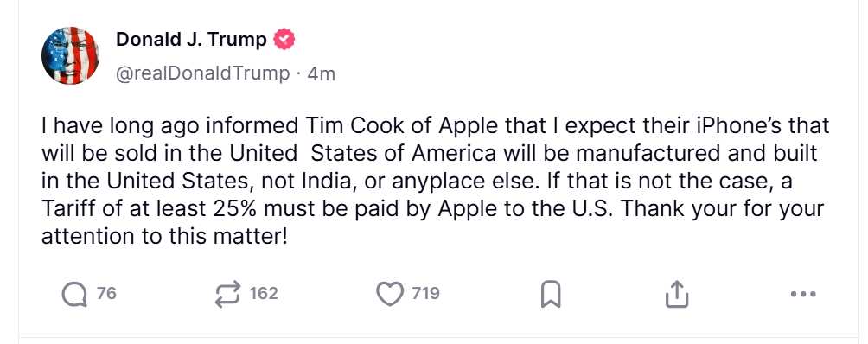Like the post with the heart icon
Image resolution: width=868 pixels, height=344 pixels.
[390, 294]
